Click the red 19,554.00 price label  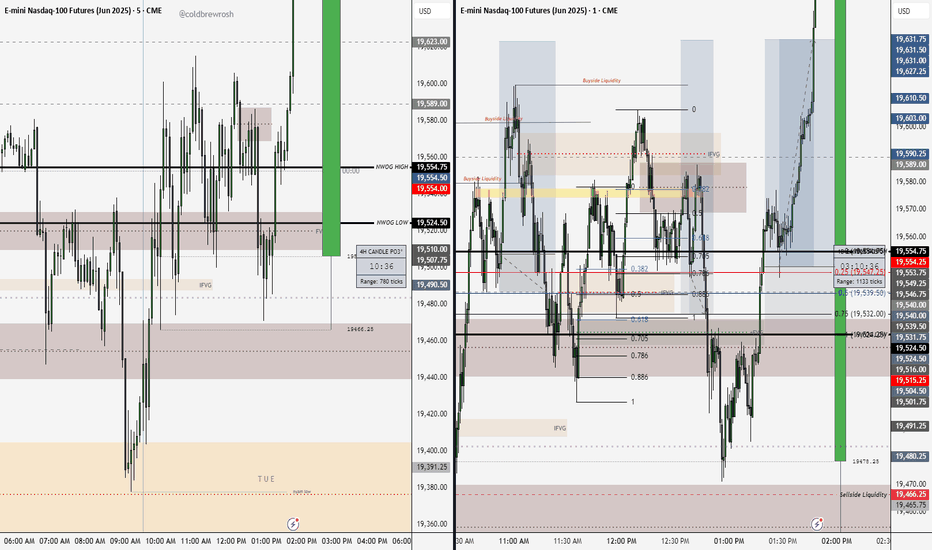pyautogui.click(x=432, y=188)
